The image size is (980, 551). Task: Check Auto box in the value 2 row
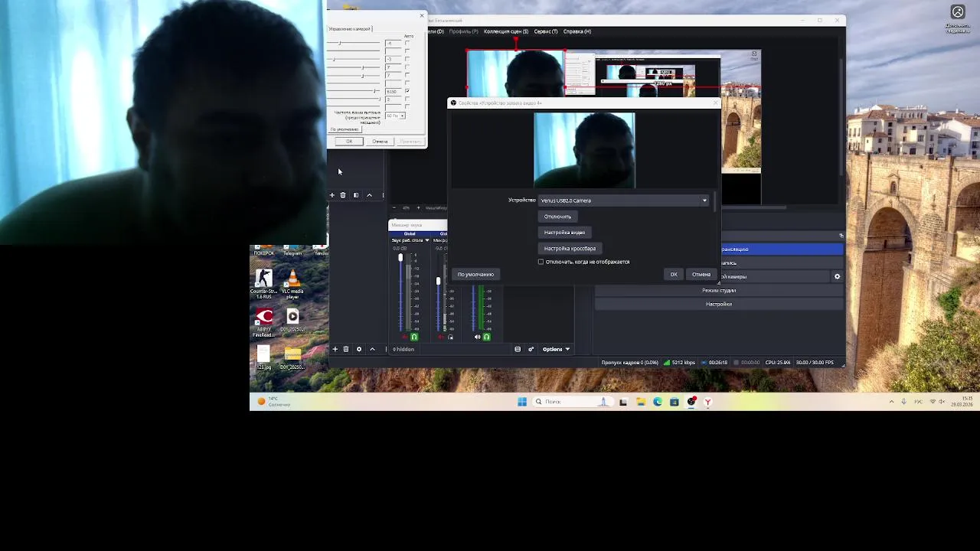(x=407, y=99)
